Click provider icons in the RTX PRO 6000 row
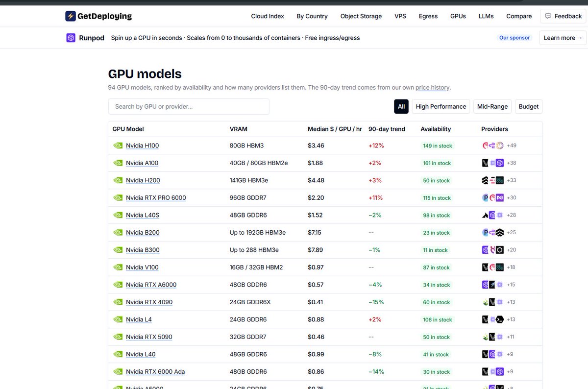The width and height of the screenshot is (588, 389). coord(493,198)
